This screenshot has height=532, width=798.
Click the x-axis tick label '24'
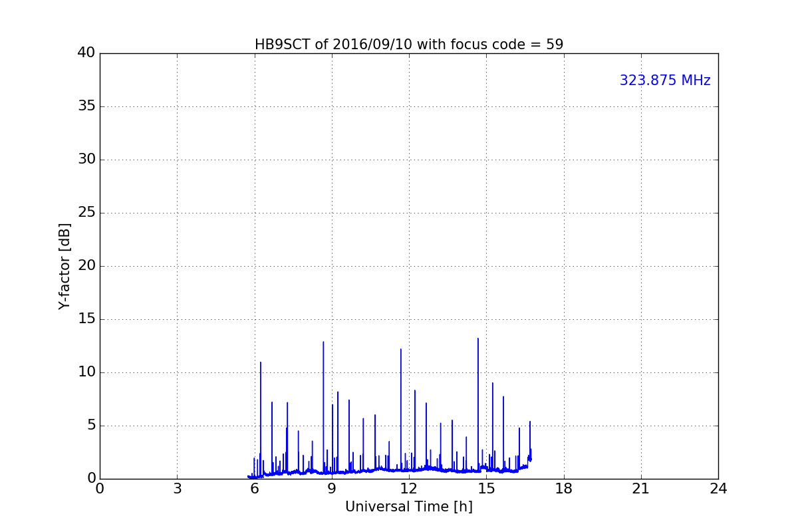(x=718, y=489)
